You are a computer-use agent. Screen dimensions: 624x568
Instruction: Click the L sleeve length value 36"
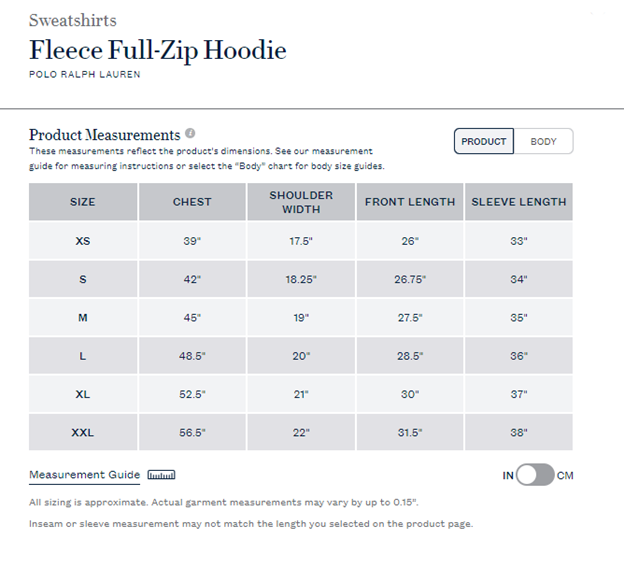[519, 356]
